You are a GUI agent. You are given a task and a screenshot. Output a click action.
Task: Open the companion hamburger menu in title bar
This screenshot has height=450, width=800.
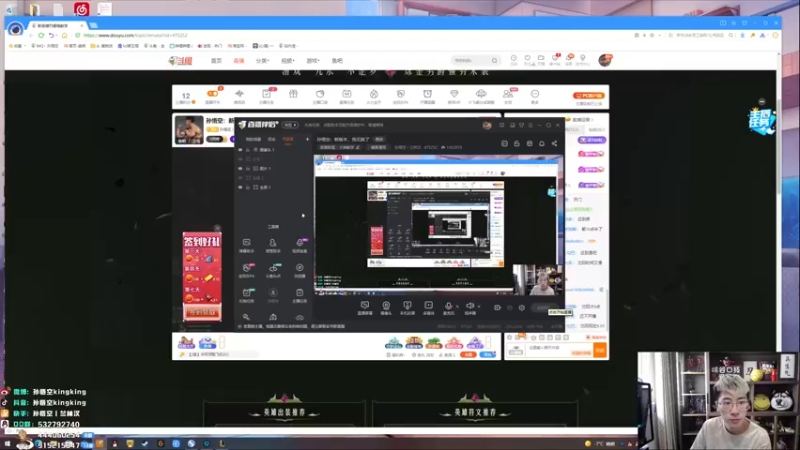531,125
